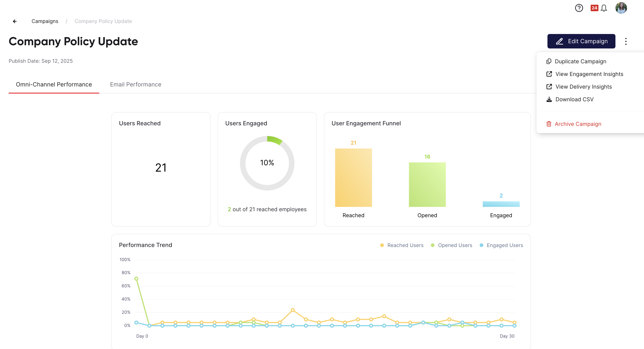Image resolution: width=644 pixels, height=349 pixels.
Task: Click the duplicate icon beside Duplicate Campaign
Action: coord(549,61)
